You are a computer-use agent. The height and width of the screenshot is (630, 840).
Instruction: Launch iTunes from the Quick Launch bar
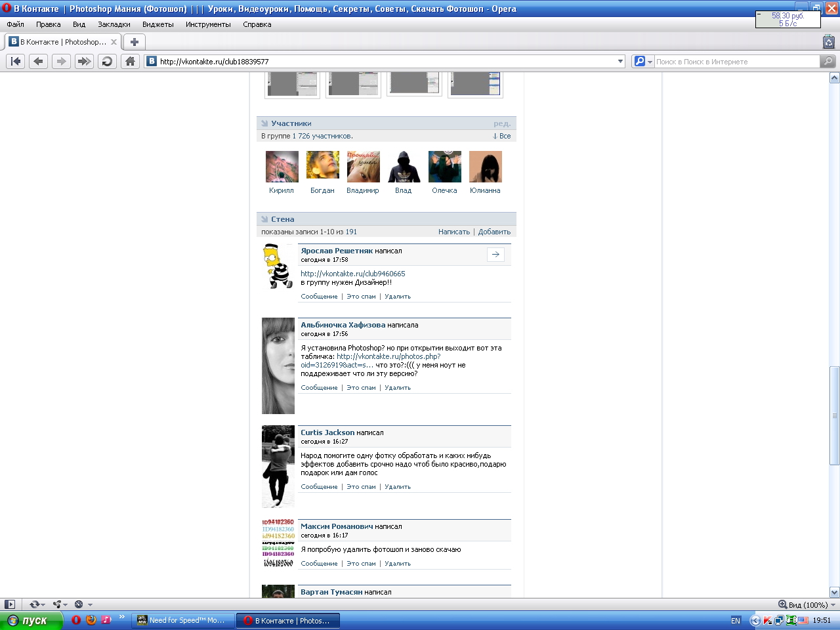[106, 620]
